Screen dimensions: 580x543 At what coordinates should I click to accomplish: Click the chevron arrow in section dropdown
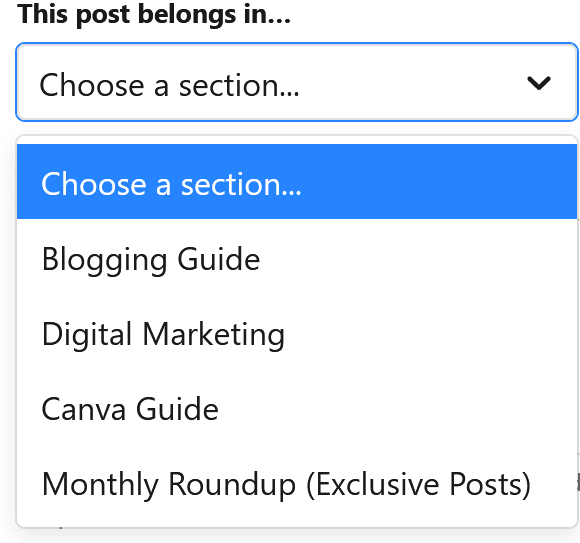coord(539,83)
